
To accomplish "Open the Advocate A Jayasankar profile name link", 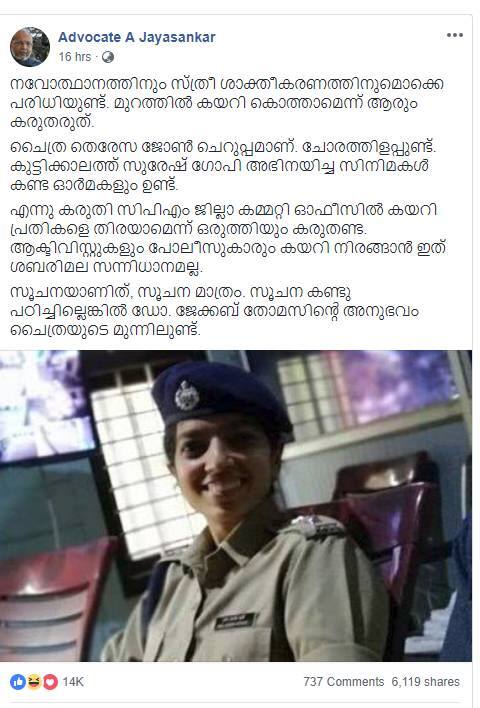I will pyautogui.click(x=137, y=37).
